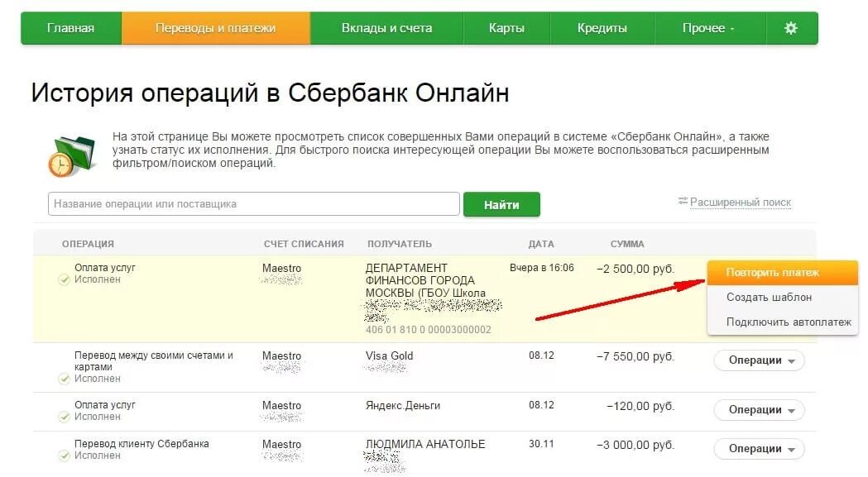Select Повторить платеж menu item
The height and width of the screenshot is (477, 868).
(783, 273)
